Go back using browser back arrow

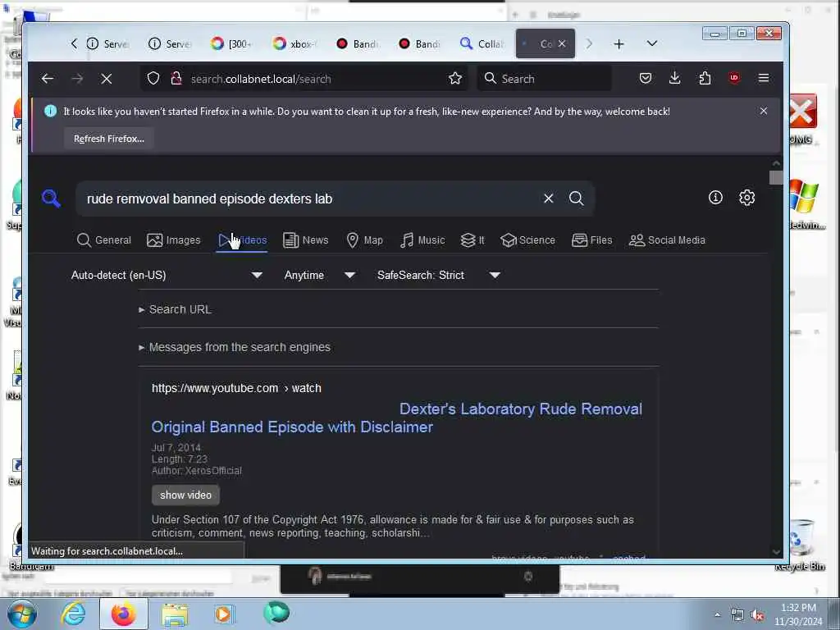click(47, 79)
